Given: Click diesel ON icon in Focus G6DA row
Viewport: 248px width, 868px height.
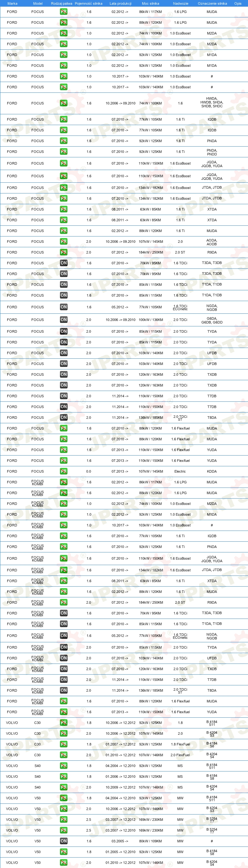Looking at the screenshot, I should coord(63,320).
